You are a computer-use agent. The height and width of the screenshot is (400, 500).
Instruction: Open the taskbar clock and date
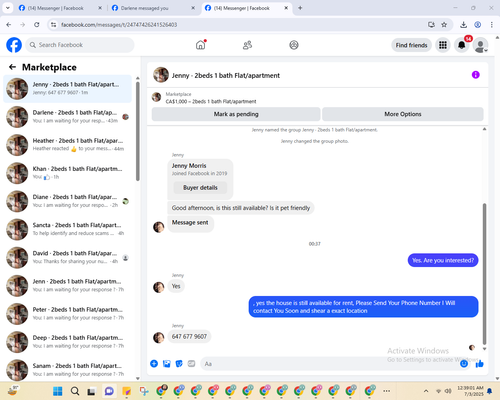pos(470,391)
